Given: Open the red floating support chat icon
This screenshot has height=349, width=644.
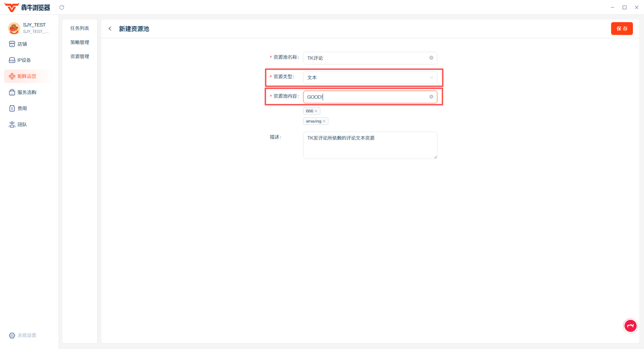Looking at the screenshot, I should tap(630, 326).
